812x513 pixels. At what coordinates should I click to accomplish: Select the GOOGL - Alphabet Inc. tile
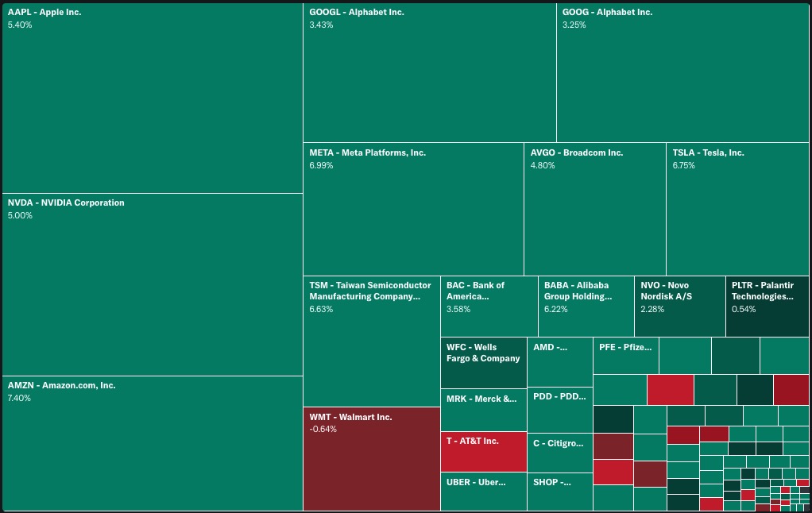click(x=430, y=72)
